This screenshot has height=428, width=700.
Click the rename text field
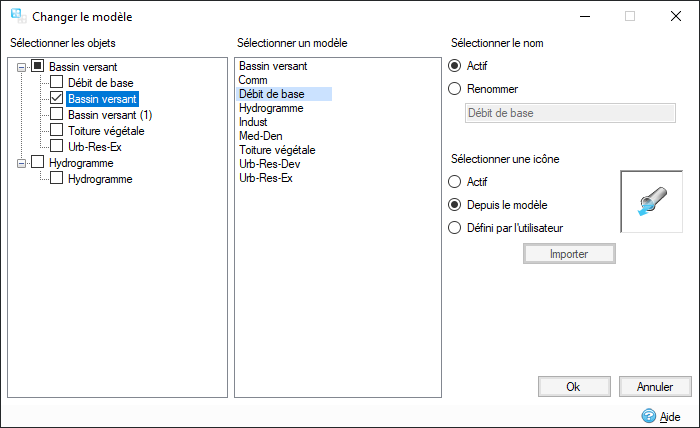point(571,113)
